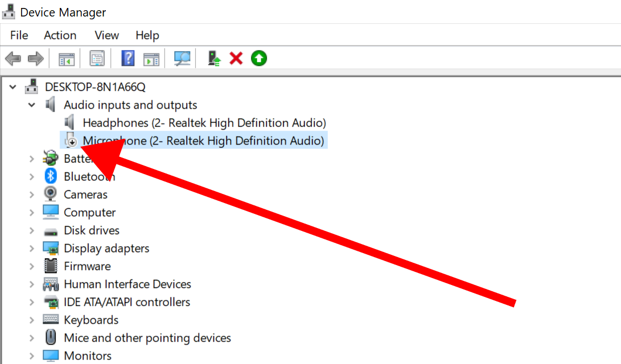Viewport: 621px width, 364px height.
Task: Collapse the Audio inputs and outputs node
Action: coord(32,105)
